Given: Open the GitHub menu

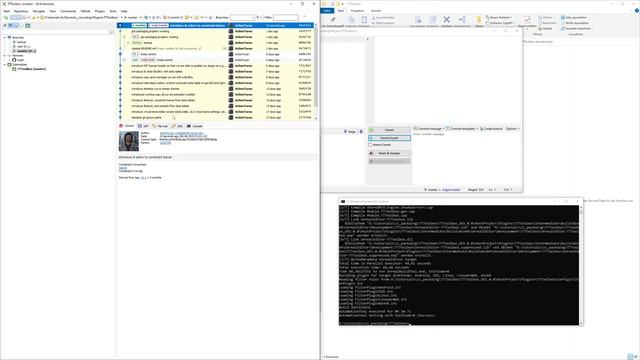Looking at the screenshot, I should 85,11.
